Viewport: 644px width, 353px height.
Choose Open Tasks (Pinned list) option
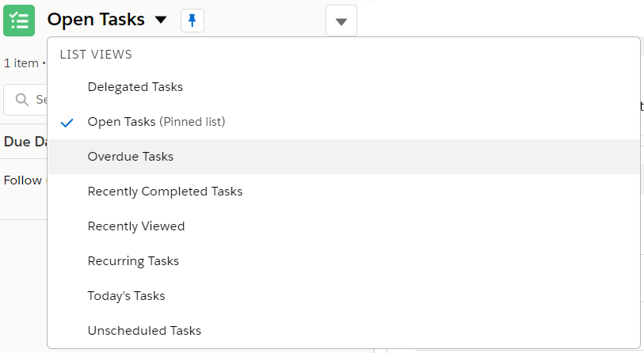click(x=343, y=122)
